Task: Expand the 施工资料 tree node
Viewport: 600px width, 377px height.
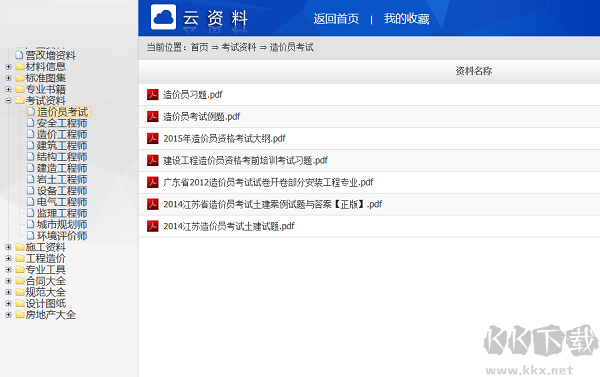Action: click(8, 247)
